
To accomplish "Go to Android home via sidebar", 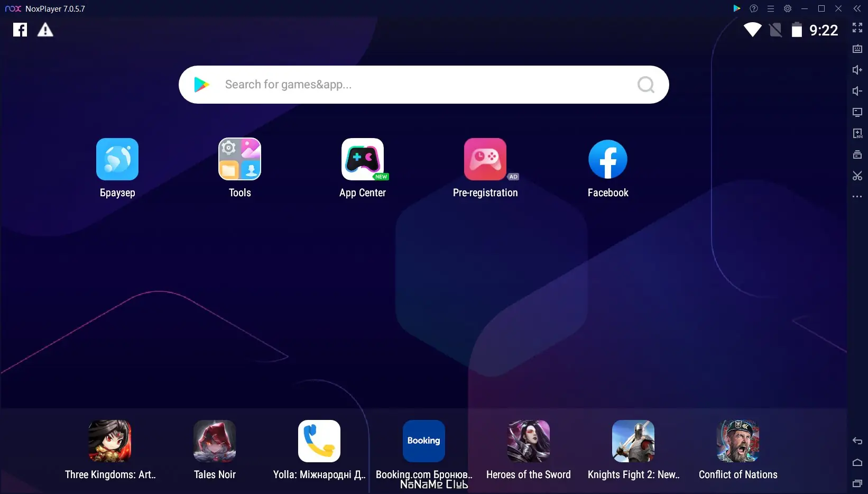I will coord(857,462).
